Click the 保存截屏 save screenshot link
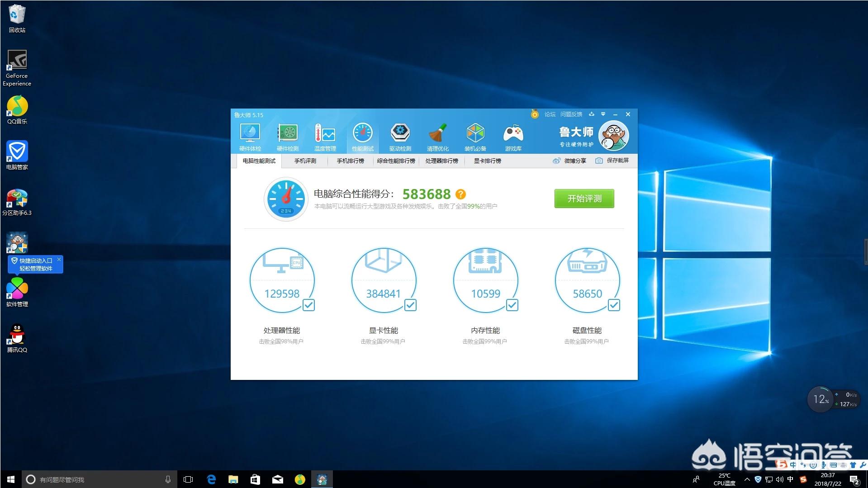This screenshot has height=488, width=868. pyautogui.click(x=612, y=161)
